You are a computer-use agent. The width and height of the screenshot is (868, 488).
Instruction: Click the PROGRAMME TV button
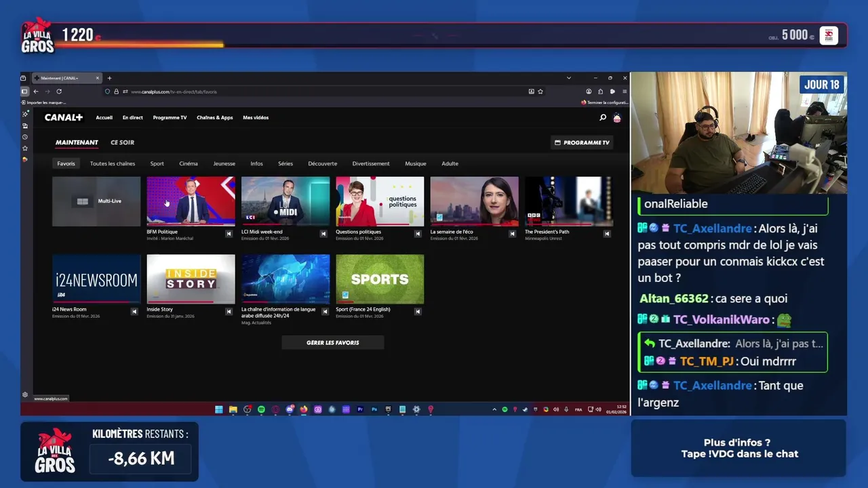(x=582, y=142)
